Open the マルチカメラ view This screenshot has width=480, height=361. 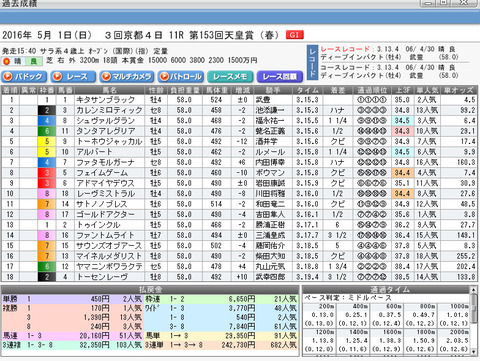click(127, 77)
